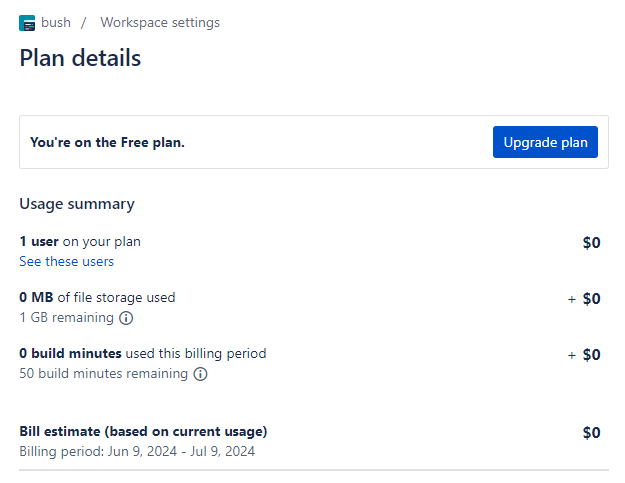Show info about 1 GB remaining storage
This screenshot has height=483, width=625.
click(x=126, y=318)
